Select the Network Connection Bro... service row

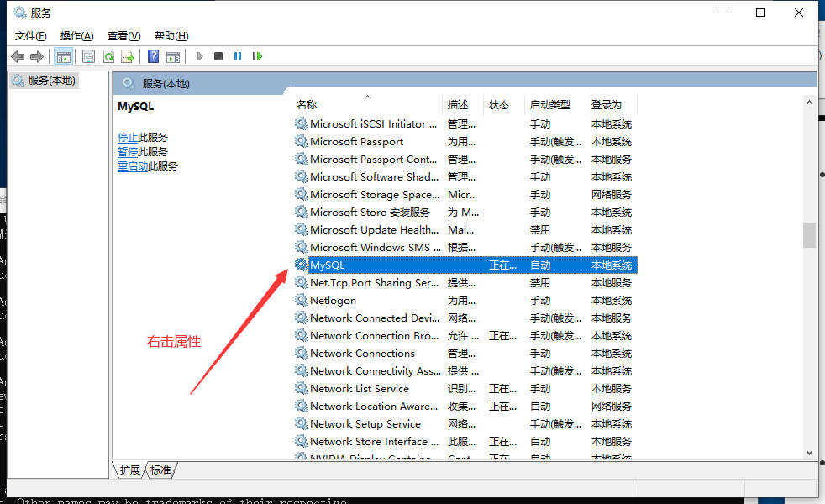coord(465,335)
